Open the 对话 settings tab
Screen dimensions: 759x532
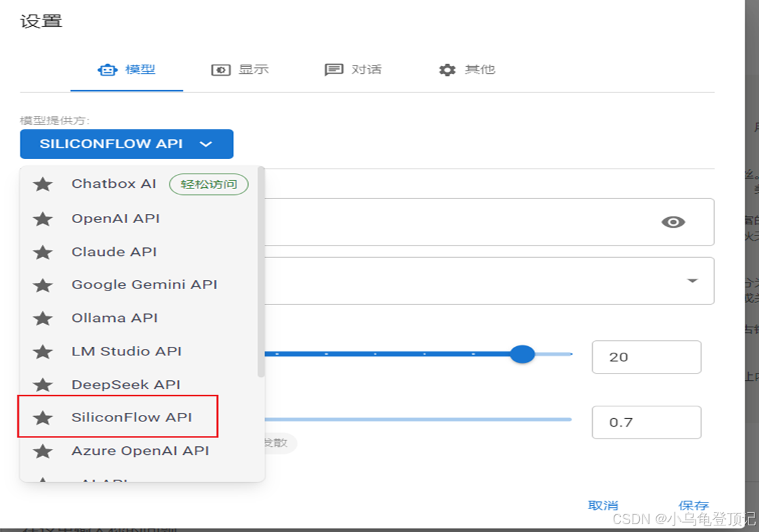tap(353, 70)
